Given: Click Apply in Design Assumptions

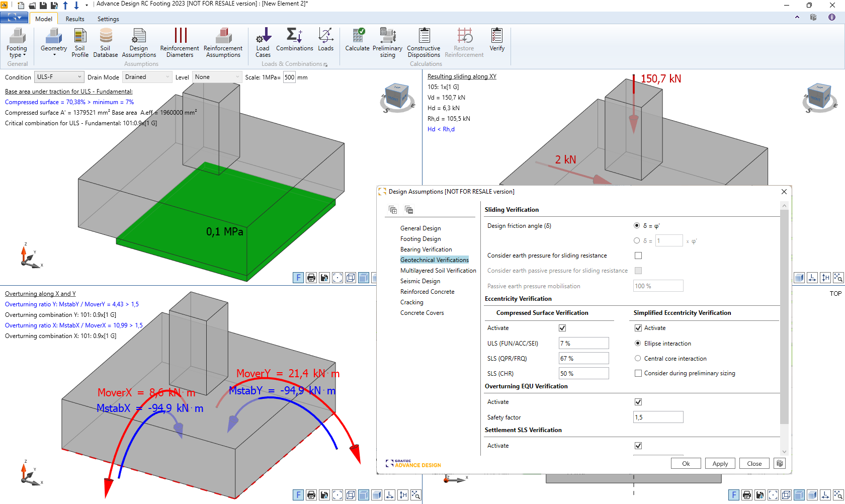Looking at the screenshot, I should (x=720, y=464).
